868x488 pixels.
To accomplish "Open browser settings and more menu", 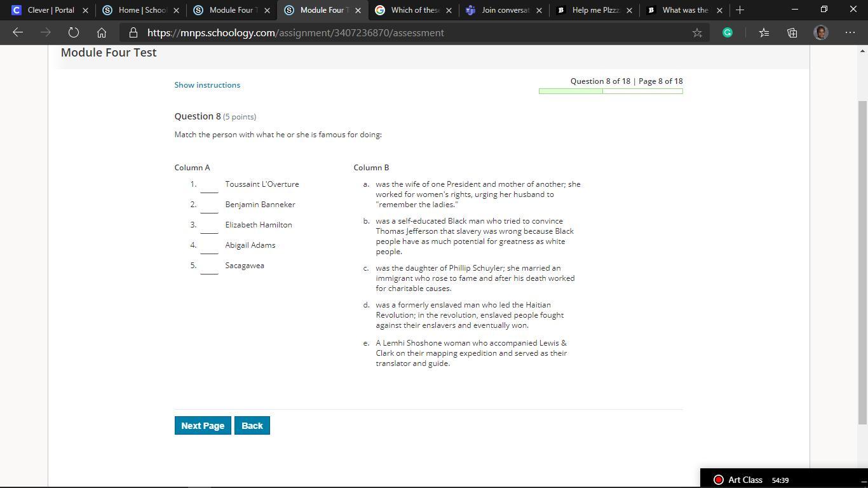I will [850, 32].
